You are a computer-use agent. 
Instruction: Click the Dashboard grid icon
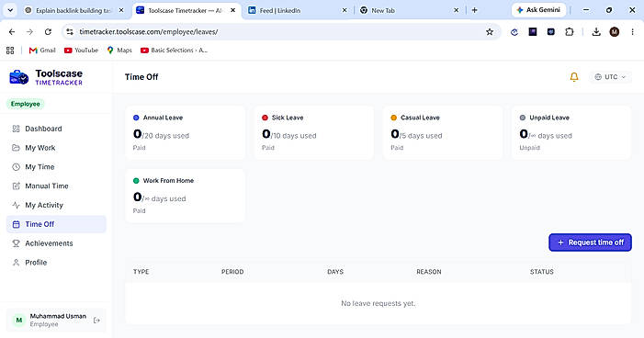pyautogui.click(x=16, y=129)
